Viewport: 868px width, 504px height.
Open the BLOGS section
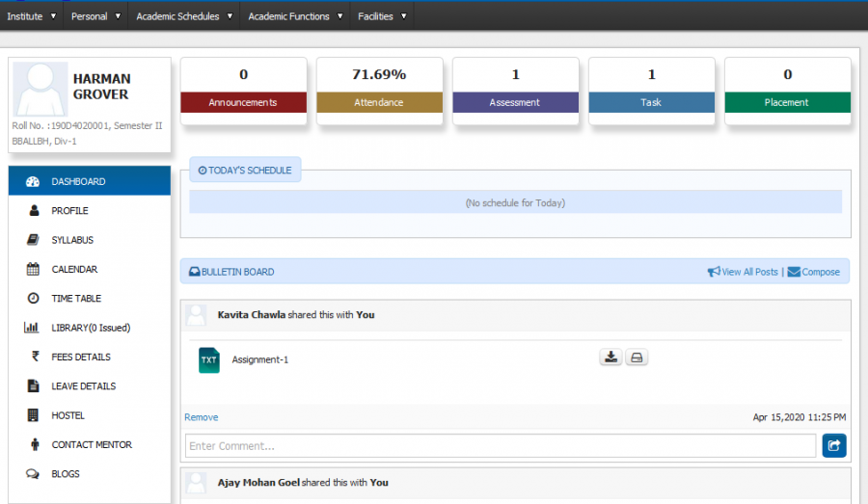click(x=90, y=473)
